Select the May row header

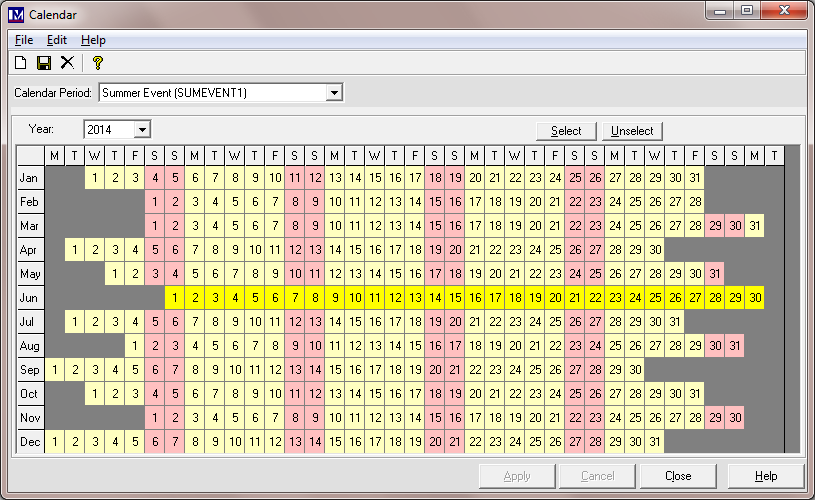(x=31, y=273)
